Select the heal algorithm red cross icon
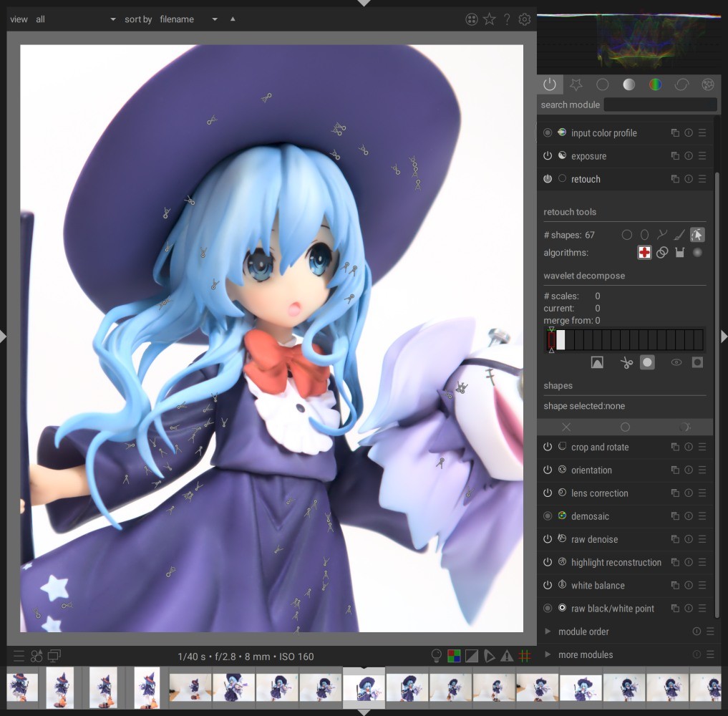 tap(644, 253)
